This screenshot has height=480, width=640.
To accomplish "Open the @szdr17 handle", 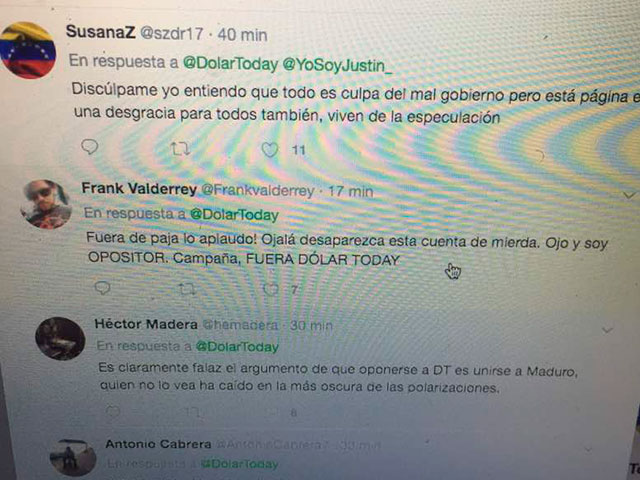I will pyautogui.click(x=171, y=34).
